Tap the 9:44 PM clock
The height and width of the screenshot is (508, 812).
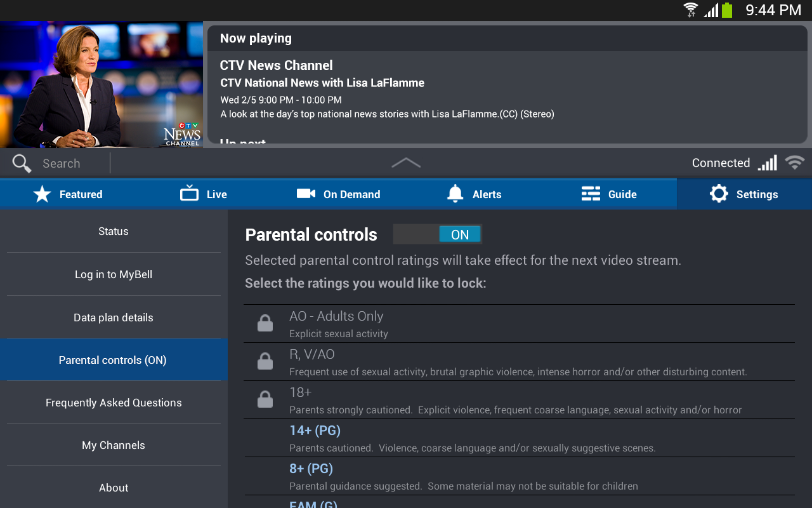point(773,10)
